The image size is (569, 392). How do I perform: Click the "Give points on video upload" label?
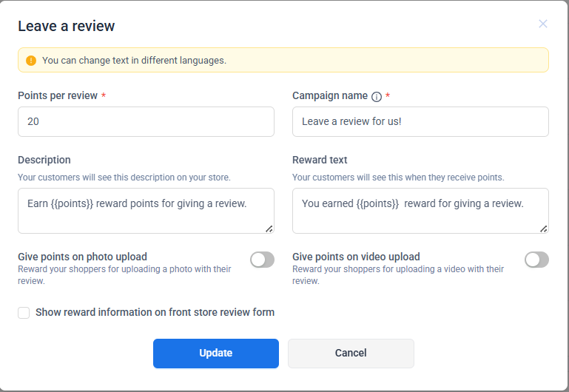pos(356,257)
